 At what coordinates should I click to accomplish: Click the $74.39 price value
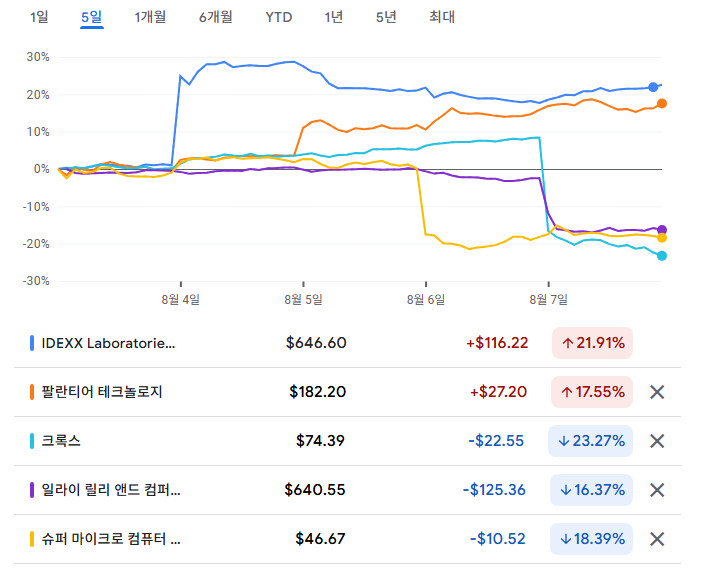tap(321, 441)
